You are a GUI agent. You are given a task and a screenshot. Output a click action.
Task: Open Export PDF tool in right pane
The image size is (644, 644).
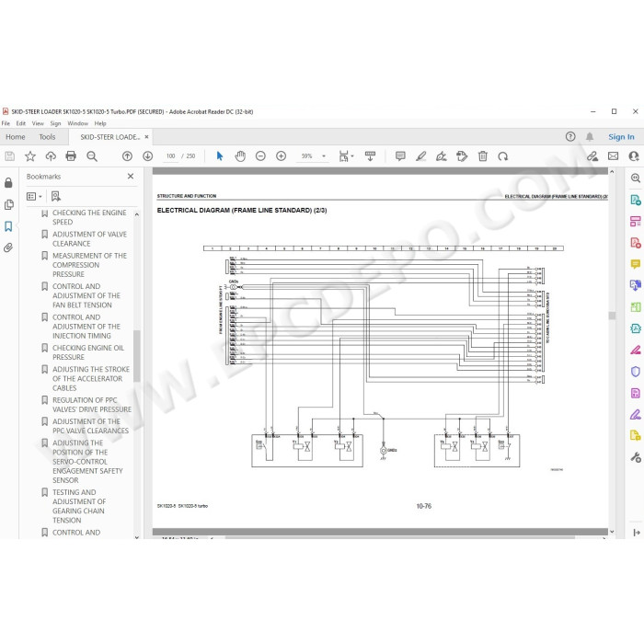click(636, 200)
